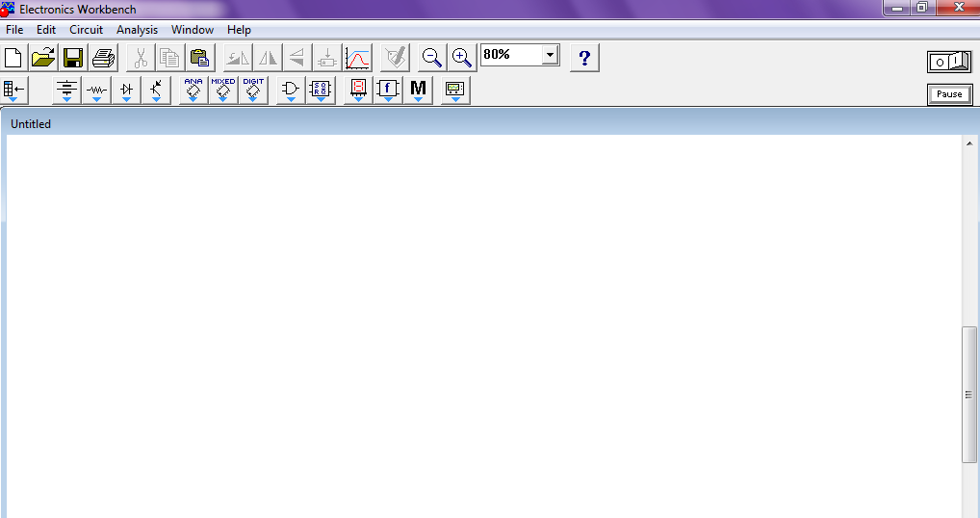Open the Window menu
The image size is (980, 518).
(x=193, y=30)
